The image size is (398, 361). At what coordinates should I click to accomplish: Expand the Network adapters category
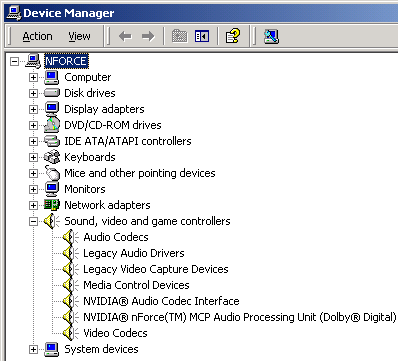point(33,205)
